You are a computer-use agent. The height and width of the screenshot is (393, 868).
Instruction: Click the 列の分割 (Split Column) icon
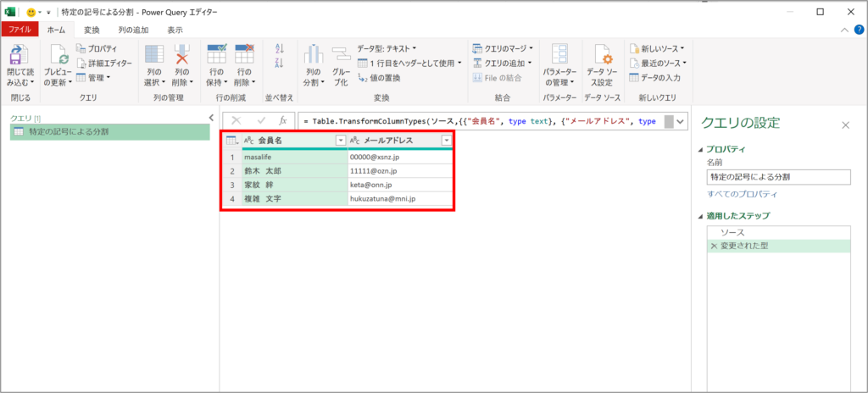coord(313,58)
